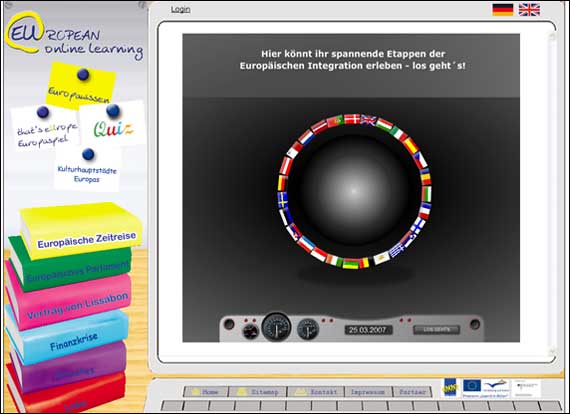Switch the site language to German flag
This screenshot has width=570, height=414.
503,9
